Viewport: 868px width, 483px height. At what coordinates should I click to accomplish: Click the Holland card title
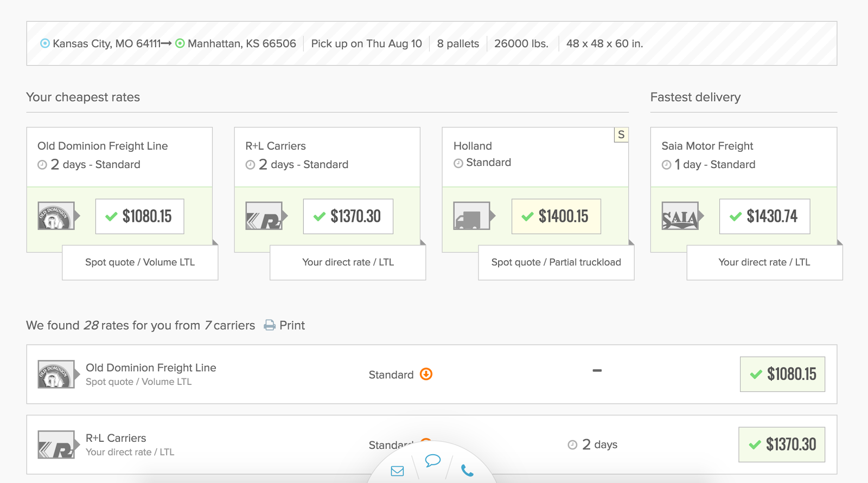click(473, 146)
